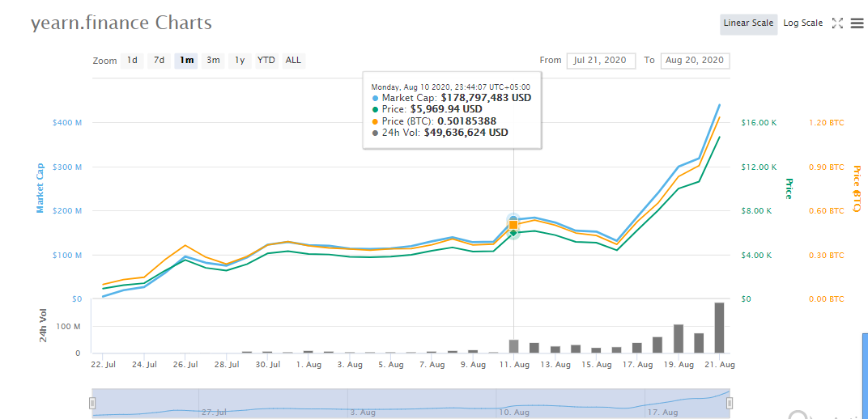
Task: Click the navigator 3. Aug label
Action: click(363, 413)
